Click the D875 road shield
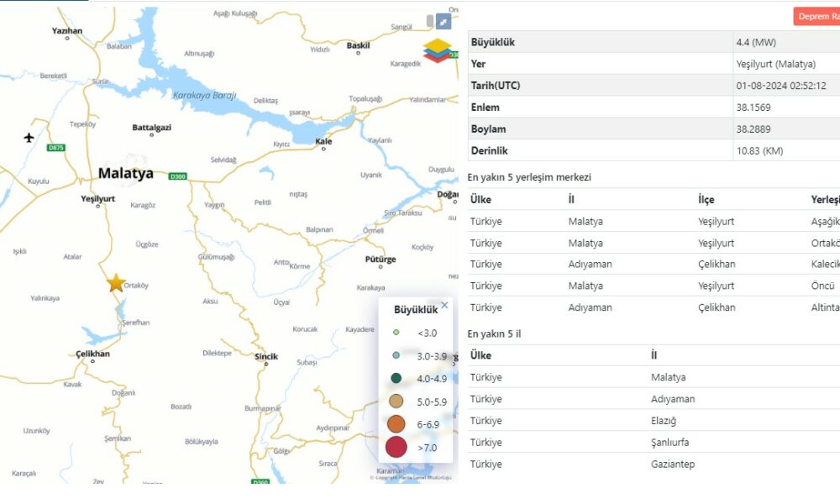This screenshot has height=504, width=840. 56,148
